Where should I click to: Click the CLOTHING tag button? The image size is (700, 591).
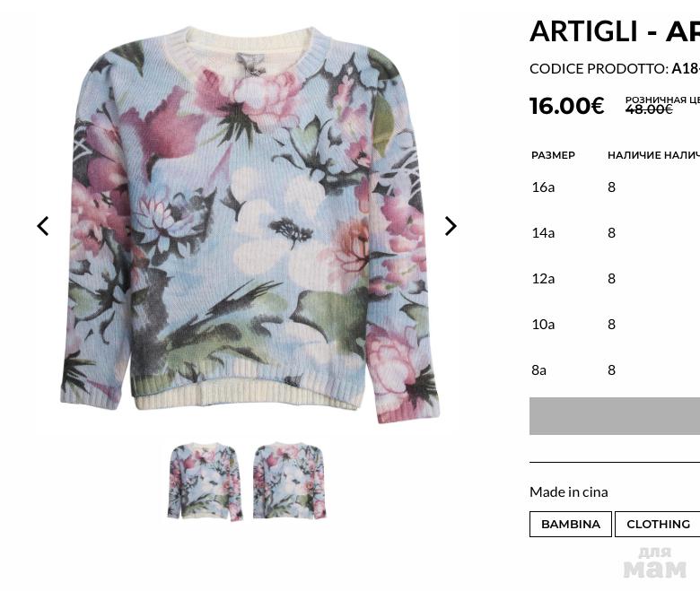pos(658,524)
